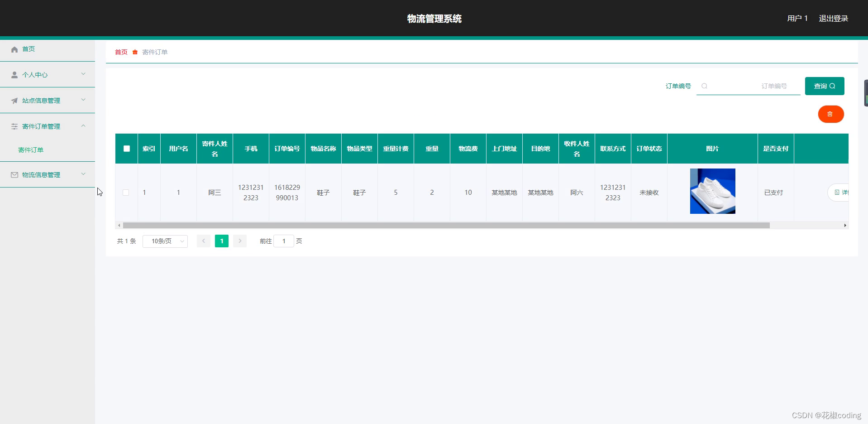
Task: Click the magnifier icon in the order number field
Action: point(704,86)
